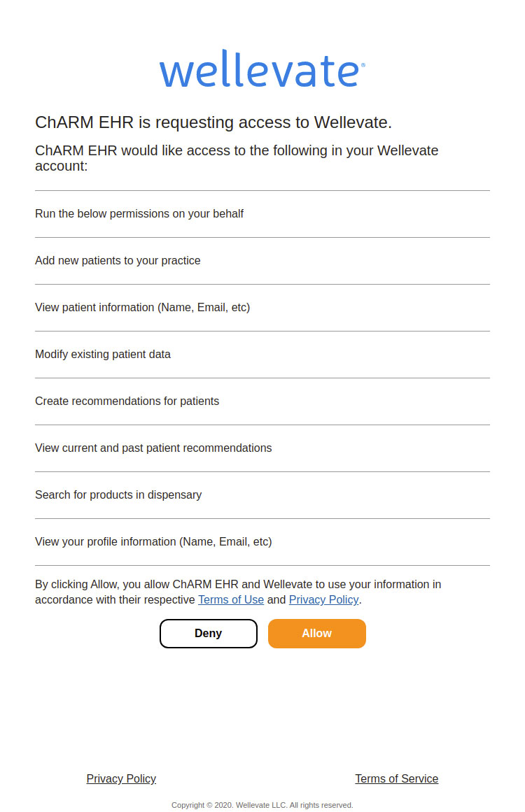Image resolution: width=525 pixels, height=812 pixels.
Task: Click the Allow button to grant access
Action: tap(316, 633)
